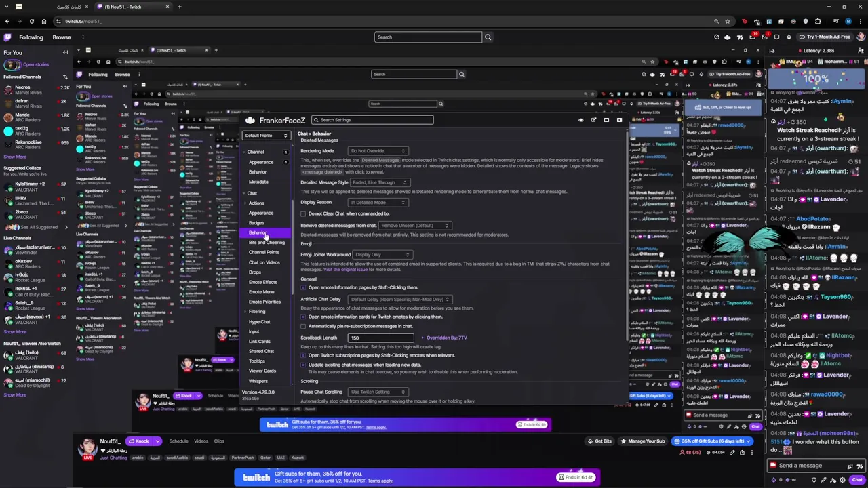The image size is (868, 488).
Task: Click the Search Settings field in FrankerFaceZ
Action: coord(373,120)
